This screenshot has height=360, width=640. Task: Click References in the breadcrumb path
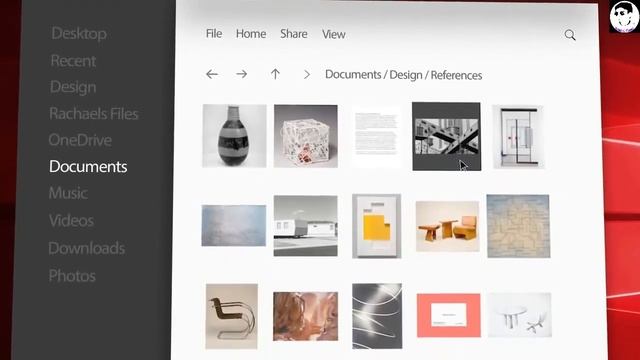pos(456,76)
